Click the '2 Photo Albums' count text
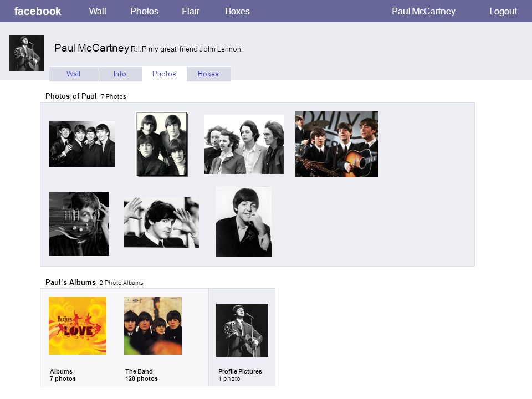532x399 pixels. [121, 283]
